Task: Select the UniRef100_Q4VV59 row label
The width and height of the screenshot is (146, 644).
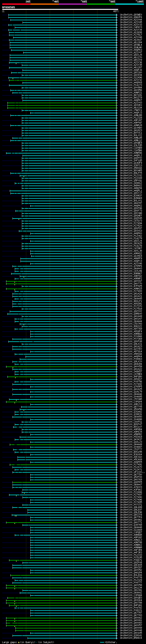Action: coord(131,367)
